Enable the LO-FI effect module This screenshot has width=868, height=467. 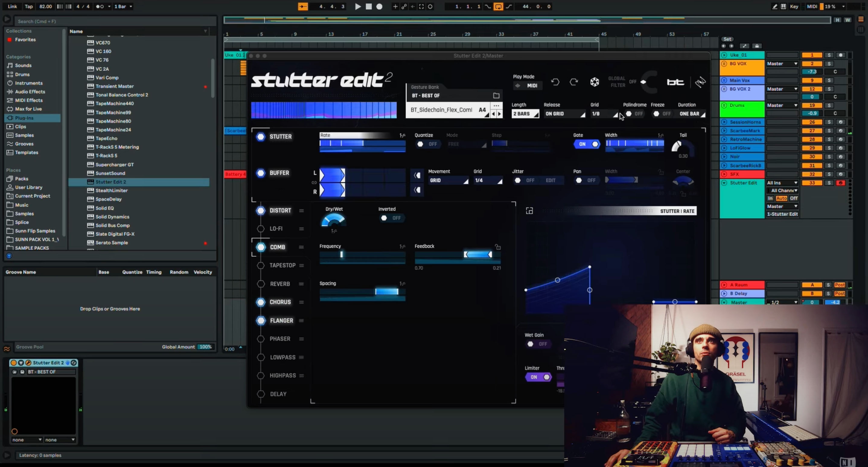[x=261, y=229]
